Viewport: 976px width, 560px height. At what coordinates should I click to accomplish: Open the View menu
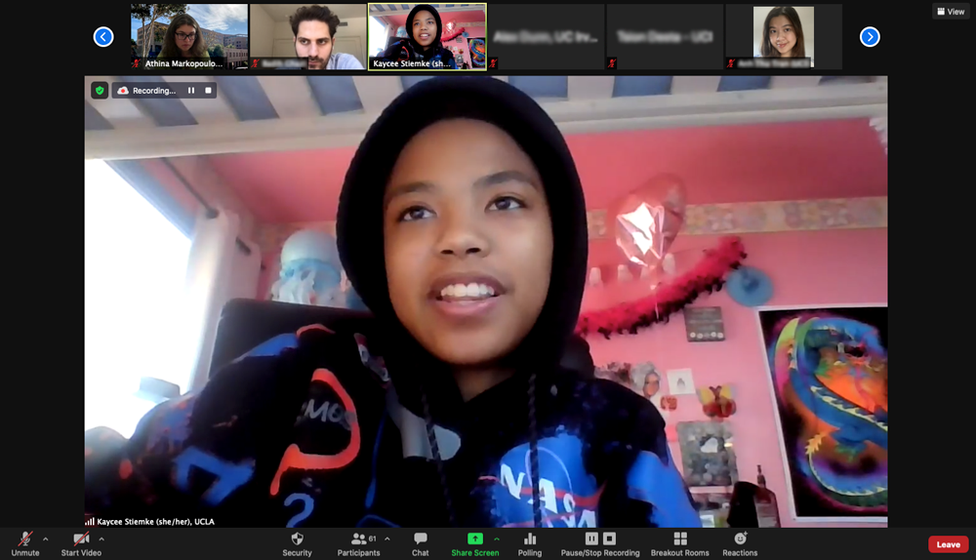click(950, 12)
